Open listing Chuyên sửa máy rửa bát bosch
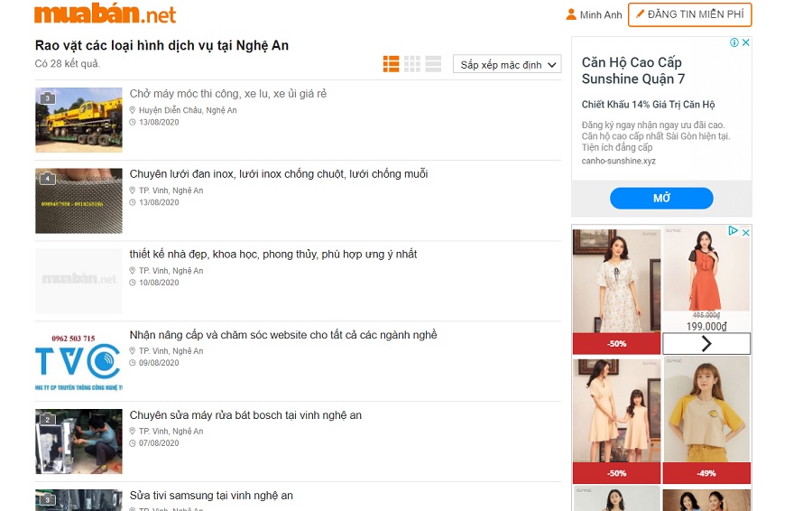 (245, 415)
